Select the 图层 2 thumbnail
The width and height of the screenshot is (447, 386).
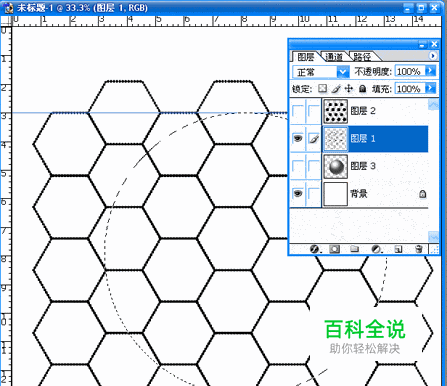coord(335,111)
